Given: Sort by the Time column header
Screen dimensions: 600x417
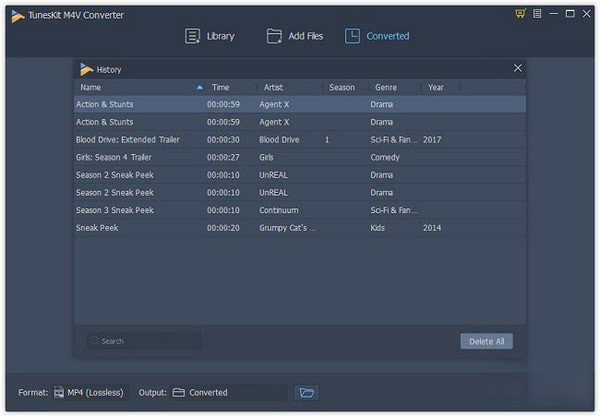Looking at the screenshot, I should click(220, 88).
